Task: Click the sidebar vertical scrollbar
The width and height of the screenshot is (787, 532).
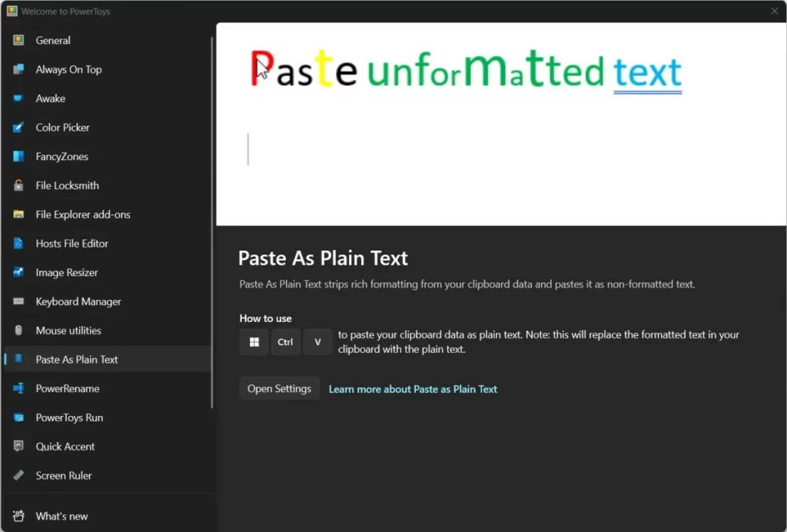Action: point(213,223)
